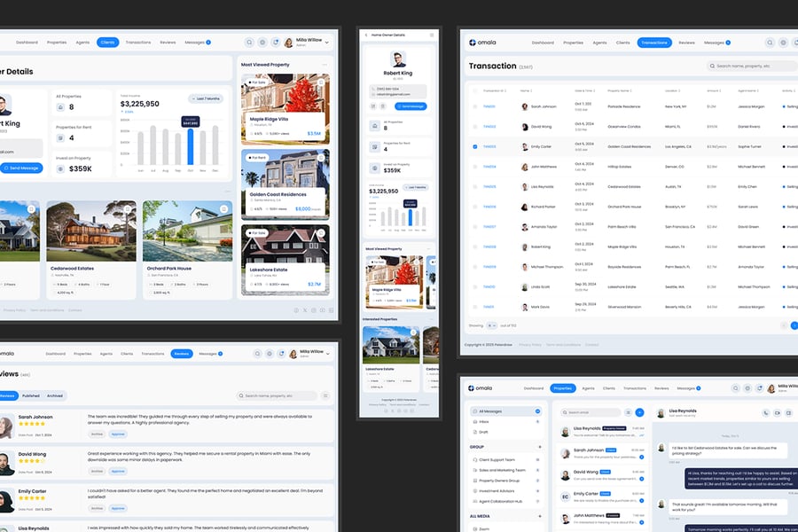Switch to the Published reviews tab
This screenshot has width=798, height=532.
coord(31,395)
